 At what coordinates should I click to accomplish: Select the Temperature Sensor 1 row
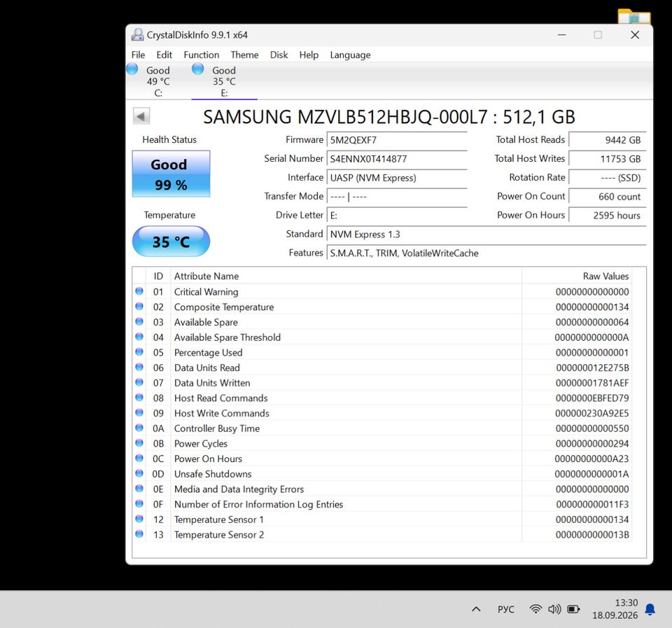click(x=382, y=519)
